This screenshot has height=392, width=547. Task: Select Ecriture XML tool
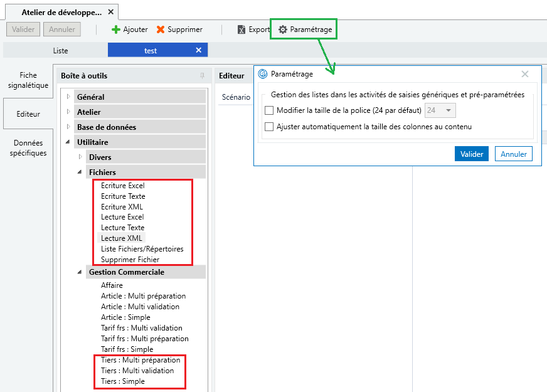coord(122,206)
